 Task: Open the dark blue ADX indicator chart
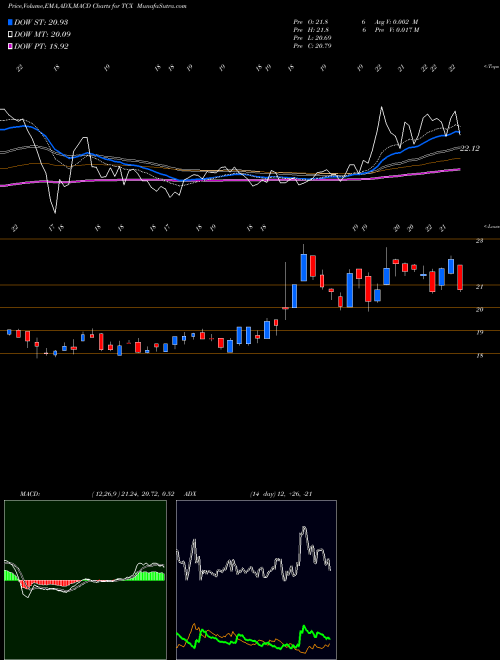(x=256, y=580)
